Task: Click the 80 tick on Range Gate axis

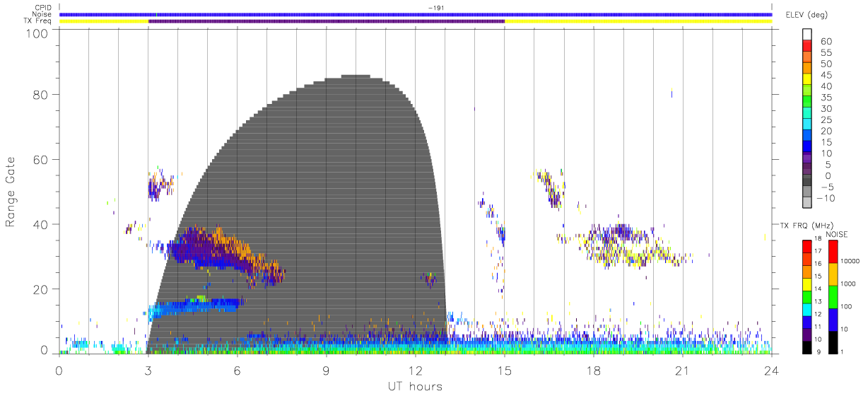Action: (40, 94)
